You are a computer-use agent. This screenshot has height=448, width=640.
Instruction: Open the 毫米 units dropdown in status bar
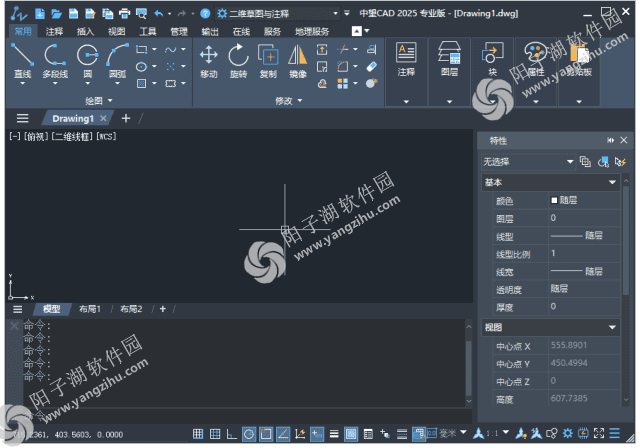[x=463, y=432]
